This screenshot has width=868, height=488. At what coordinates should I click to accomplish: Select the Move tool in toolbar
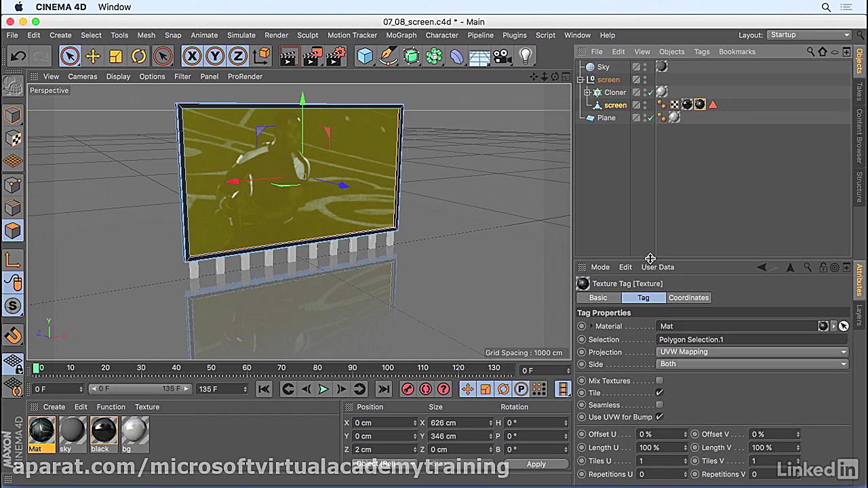[x=93, y=56]
